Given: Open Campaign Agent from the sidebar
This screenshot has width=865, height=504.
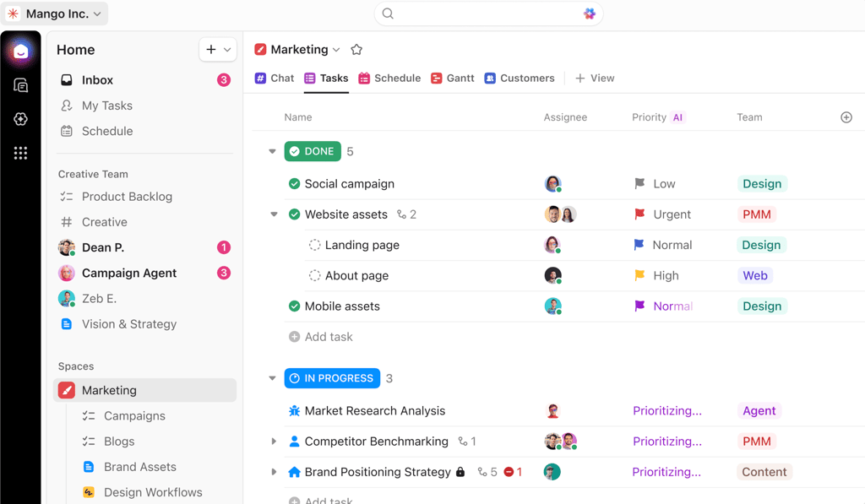Looking at the screenshot, I should click(129, 273).
